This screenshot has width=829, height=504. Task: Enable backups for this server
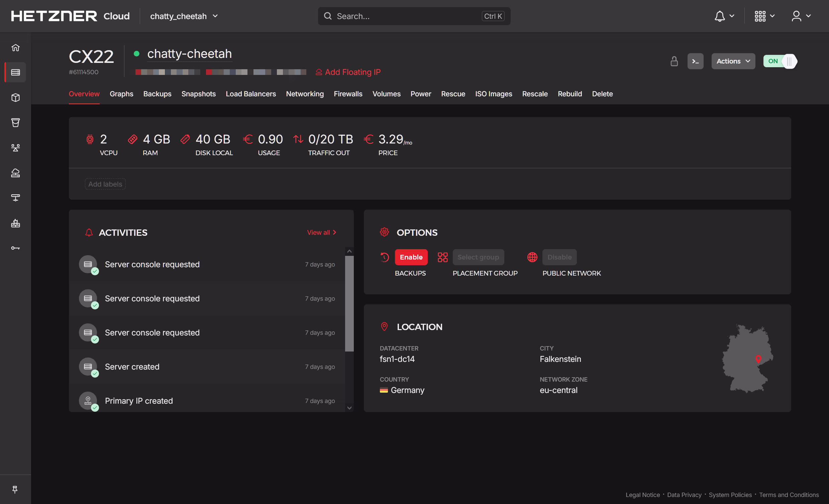click(411, 257)
